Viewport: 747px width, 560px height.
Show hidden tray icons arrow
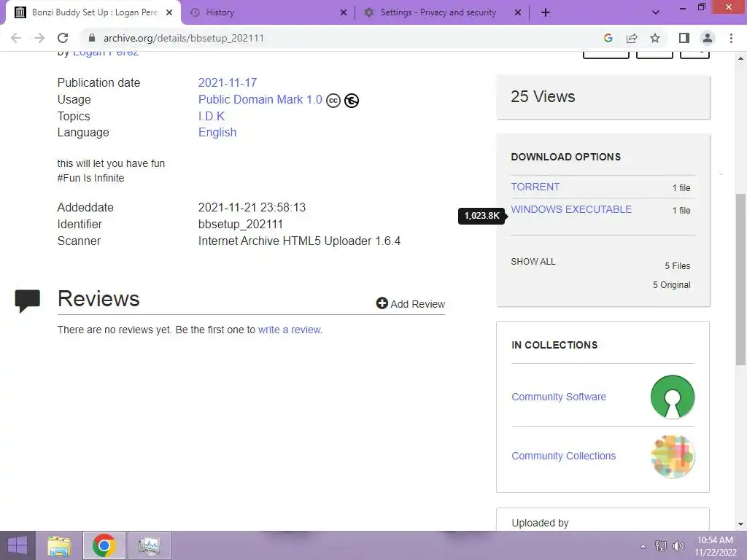[643, 546]
